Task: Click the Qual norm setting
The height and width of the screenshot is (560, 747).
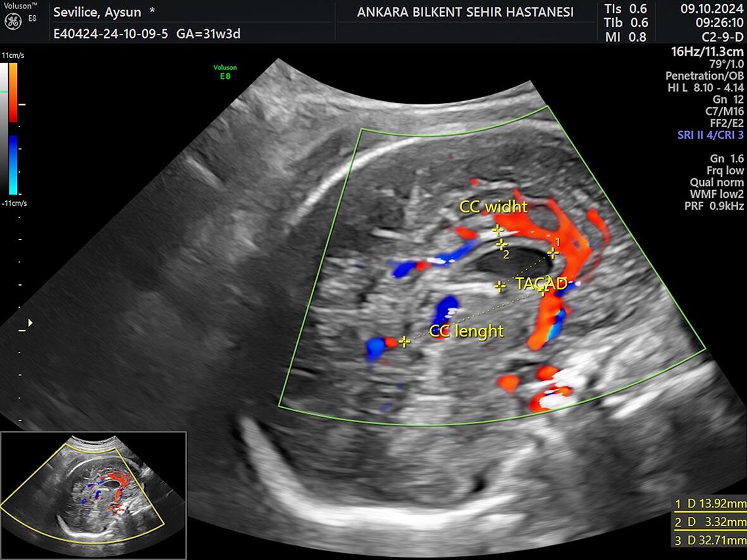Action: point(717,183)
